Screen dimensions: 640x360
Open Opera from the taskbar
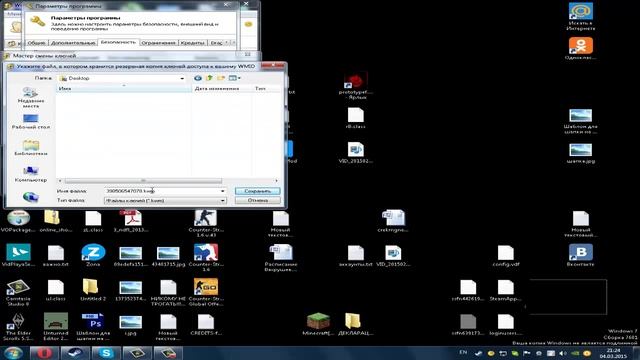click(x=44, y=353)
